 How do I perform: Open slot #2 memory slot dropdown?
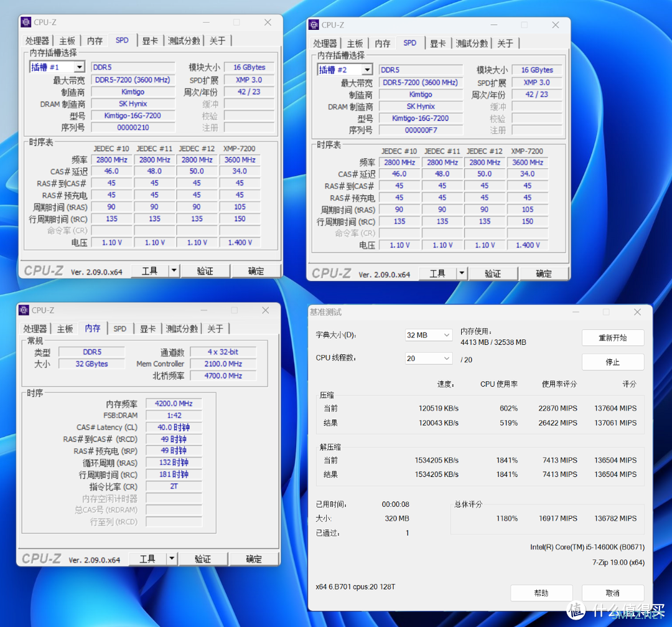point(367,70)
